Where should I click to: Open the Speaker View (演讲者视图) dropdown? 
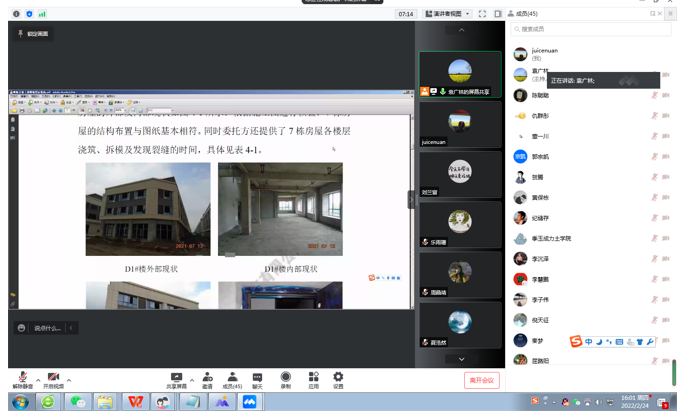[x=446, y=14]
